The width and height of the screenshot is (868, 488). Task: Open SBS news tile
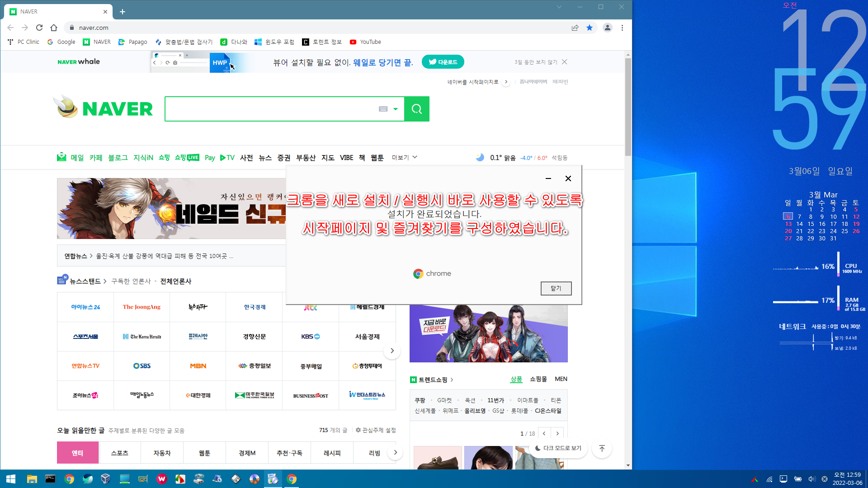[142, 366]
